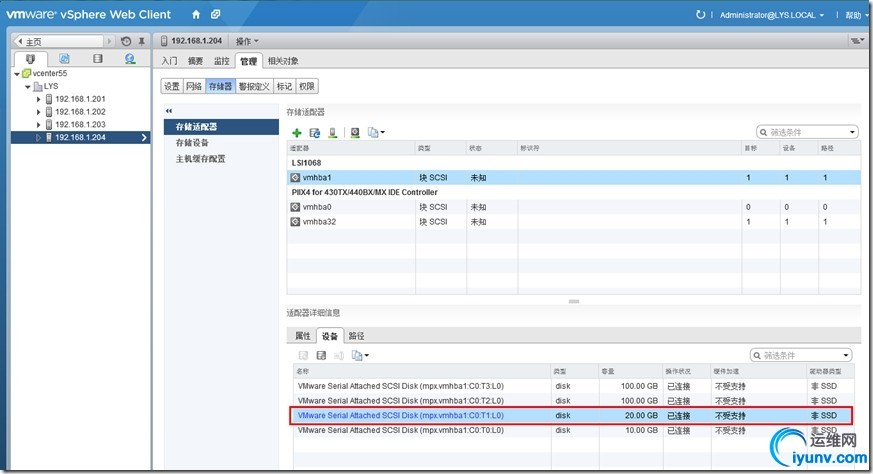The image size is (873, 474).
Task: Switch to Hosts and Clusters view tab
Action: [x=31, y=58]
